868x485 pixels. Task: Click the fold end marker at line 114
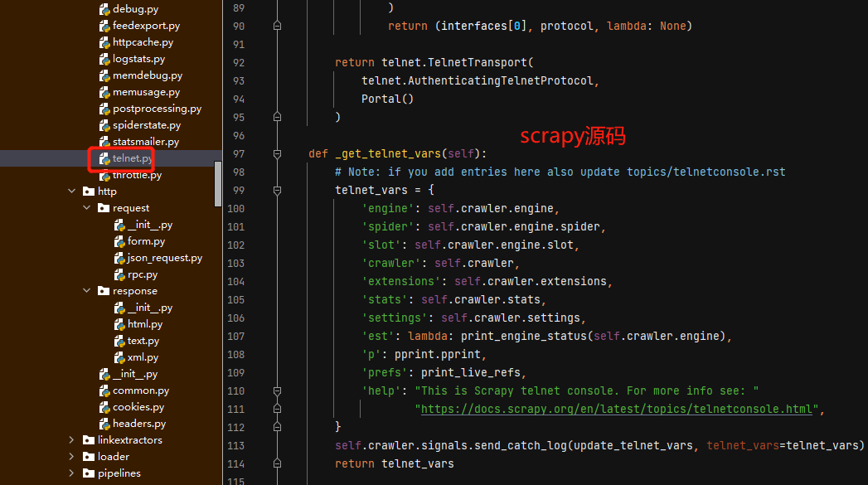pos(278,464)
